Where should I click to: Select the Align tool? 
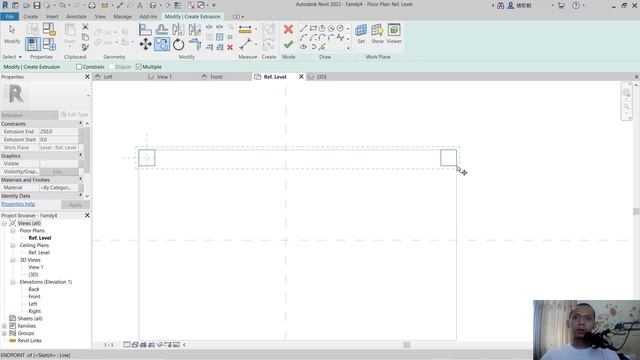(x=145, y=29)
